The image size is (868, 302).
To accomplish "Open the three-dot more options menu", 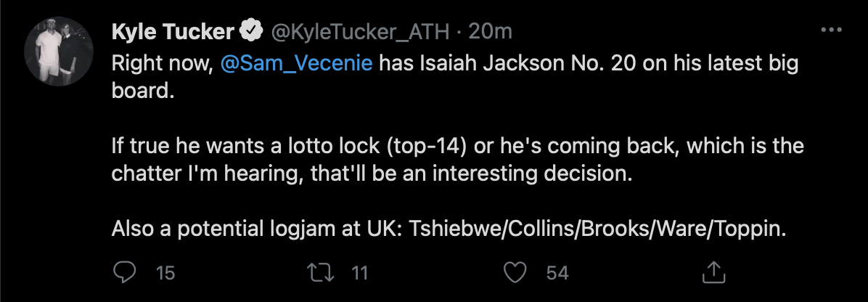I will click(x=830, y=31).
